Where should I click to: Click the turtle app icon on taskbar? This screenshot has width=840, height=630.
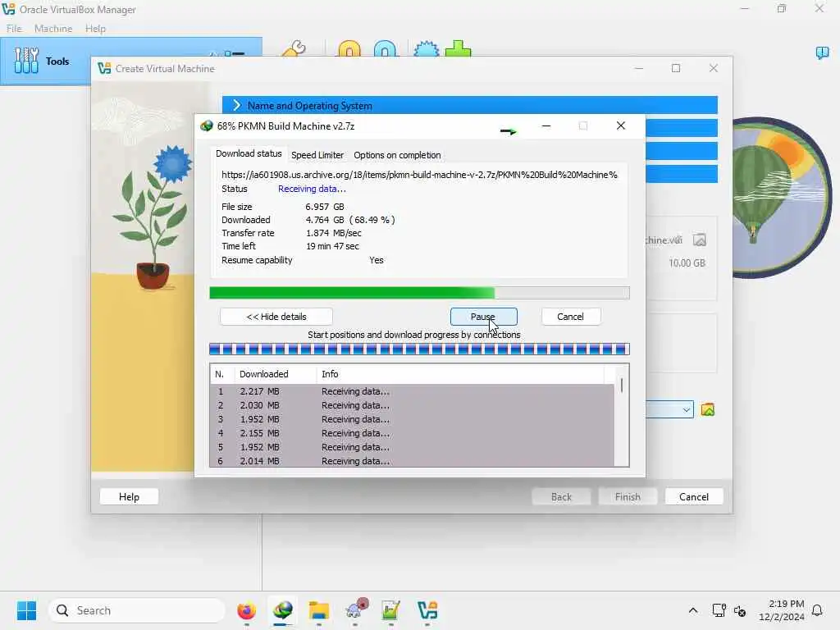(356, 609)
